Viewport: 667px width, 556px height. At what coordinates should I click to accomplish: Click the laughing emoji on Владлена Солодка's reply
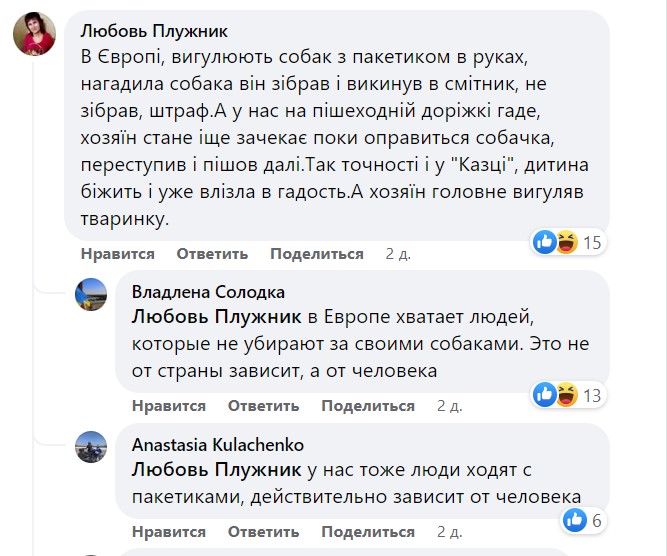pos(567,394)
